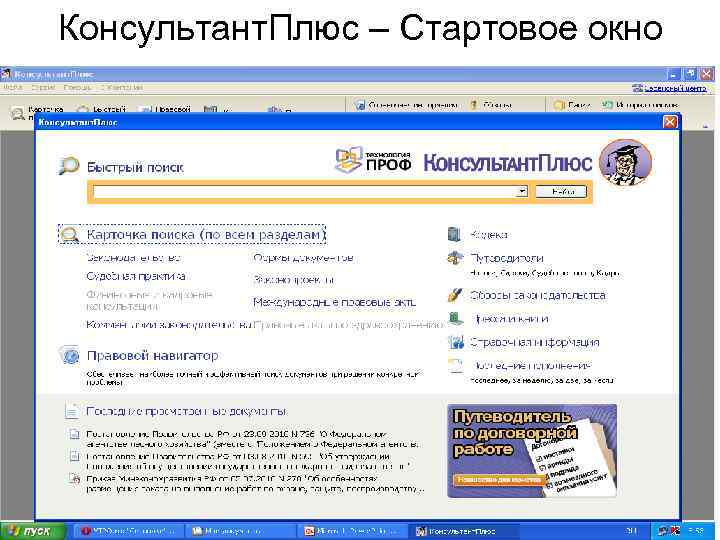
Task: Click the system tray icons
Action: click(668, 531)
